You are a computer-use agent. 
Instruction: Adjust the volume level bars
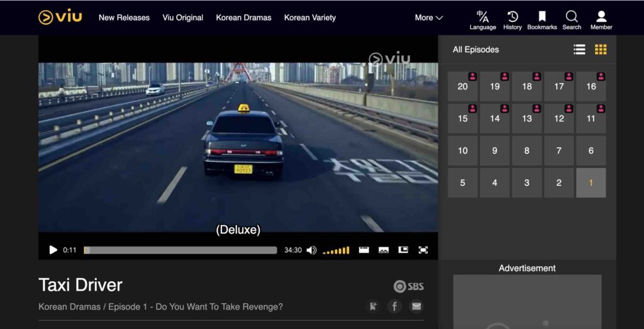point(336,250)
